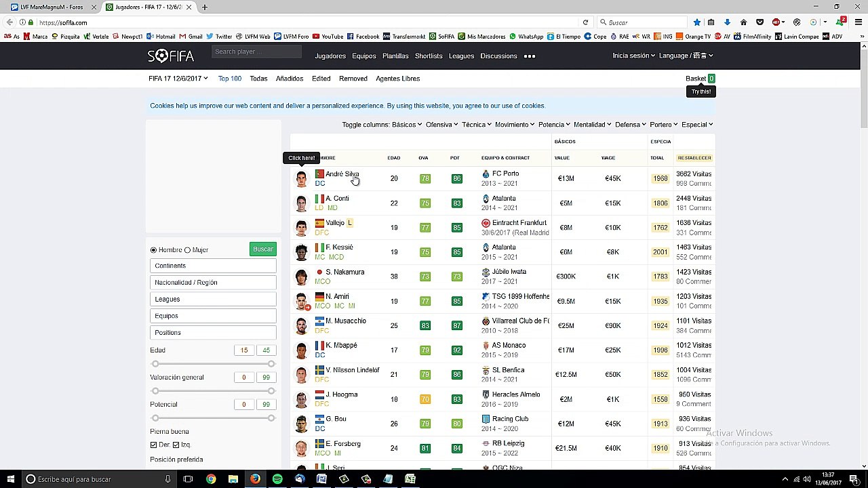Open Gmail bookmark
Image resolution: width=868 pixels, height=488 pixels.
pyautogui.click(x=191, y=37)
